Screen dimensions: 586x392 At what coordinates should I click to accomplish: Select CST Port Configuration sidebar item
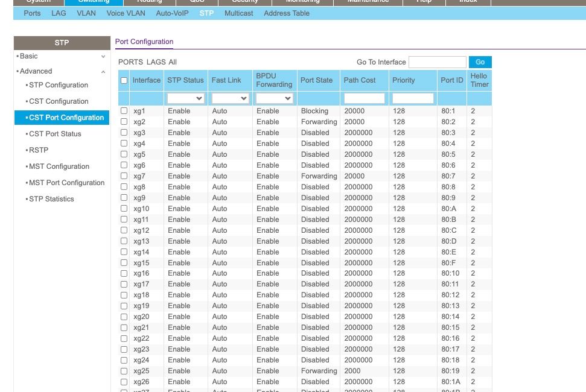[x=62, y=118]
